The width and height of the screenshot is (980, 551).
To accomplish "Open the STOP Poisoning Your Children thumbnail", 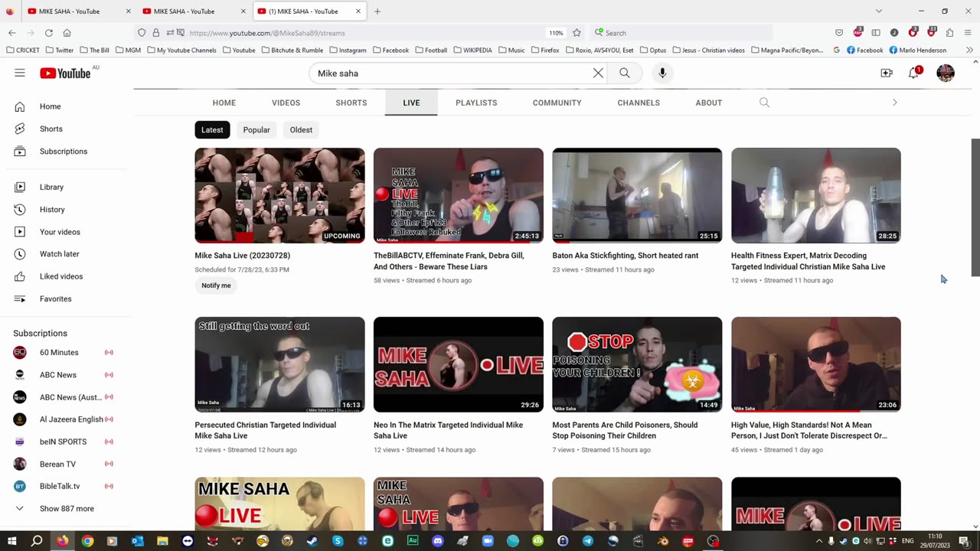I will click(637, 364).
